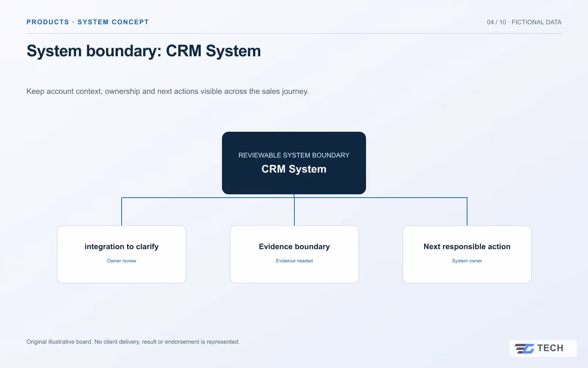This screenshot has height=368, width=588.
Task: Click the 'PRODUCTS · SYSTEM CONCEPT' header text
Action: (87, 22)
